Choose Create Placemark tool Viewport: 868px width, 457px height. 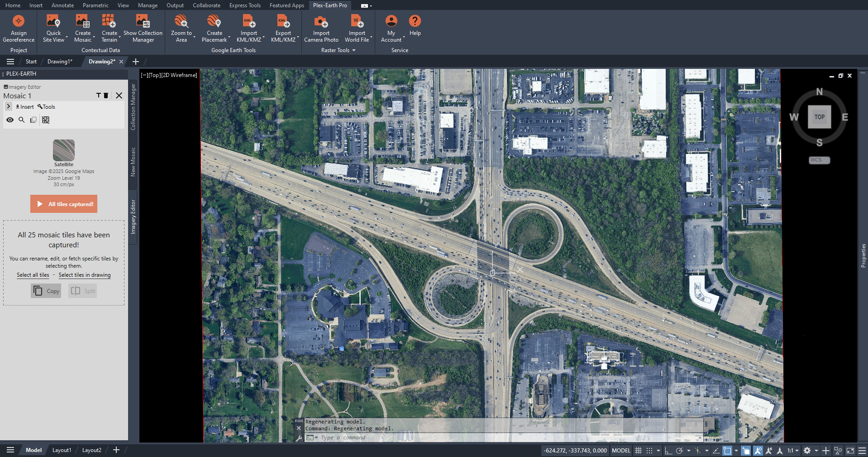point(215,29)
